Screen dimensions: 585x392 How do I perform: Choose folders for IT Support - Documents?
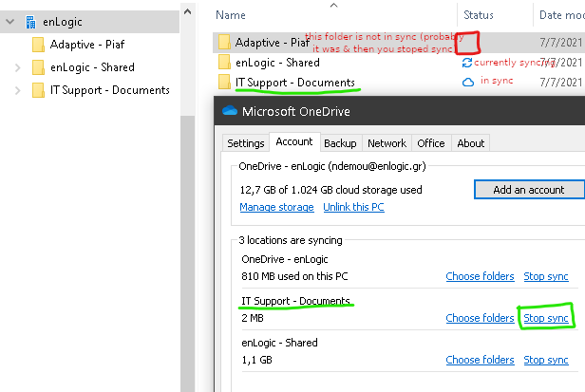[x=480, y=318]
